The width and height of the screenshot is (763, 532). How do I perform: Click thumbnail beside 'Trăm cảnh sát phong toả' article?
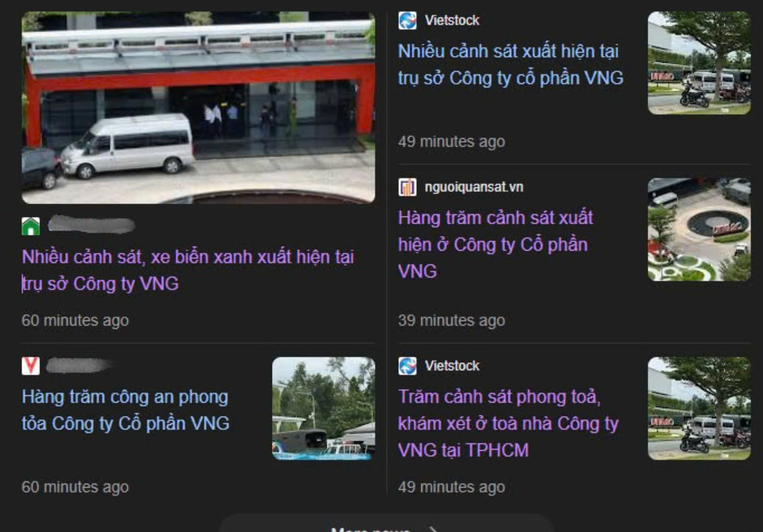coord(699,408)
